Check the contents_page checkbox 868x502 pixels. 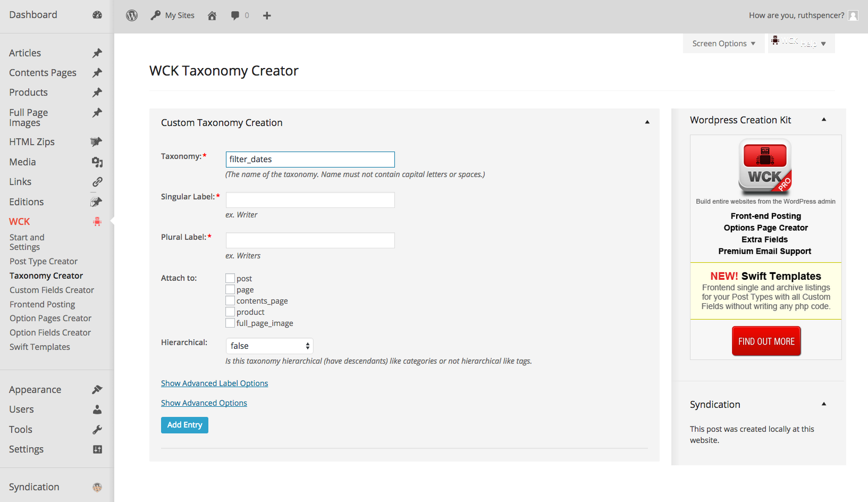pos(230,300)
